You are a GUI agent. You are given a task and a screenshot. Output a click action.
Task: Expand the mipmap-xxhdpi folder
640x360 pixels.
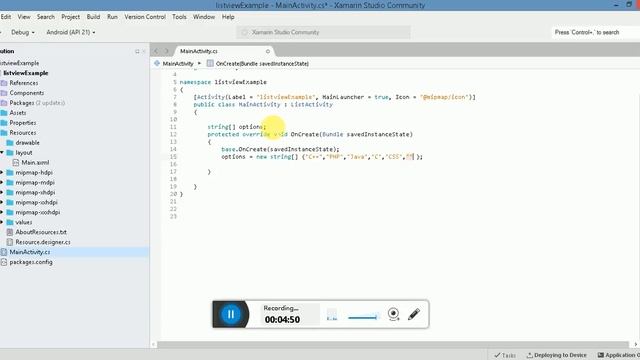click(2, 202)
